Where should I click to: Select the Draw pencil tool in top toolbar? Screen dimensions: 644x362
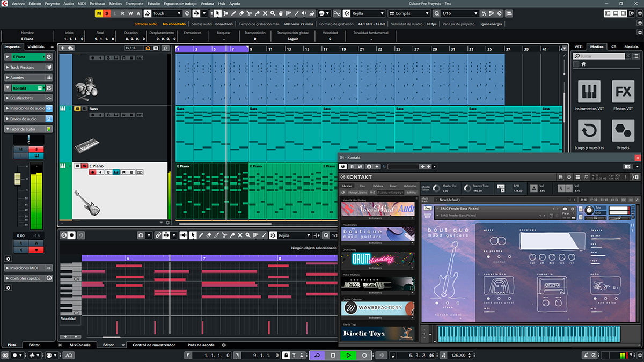233,13
